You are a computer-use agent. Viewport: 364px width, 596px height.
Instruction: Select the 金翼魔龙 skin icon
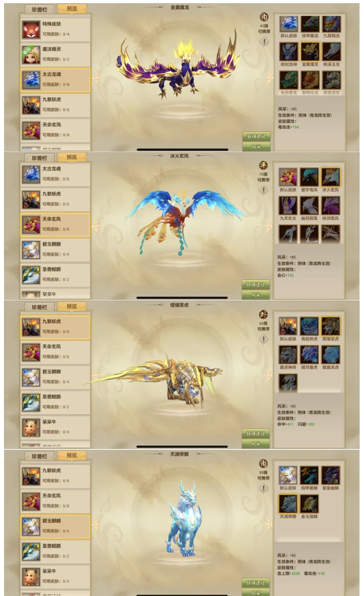(310, 52)
